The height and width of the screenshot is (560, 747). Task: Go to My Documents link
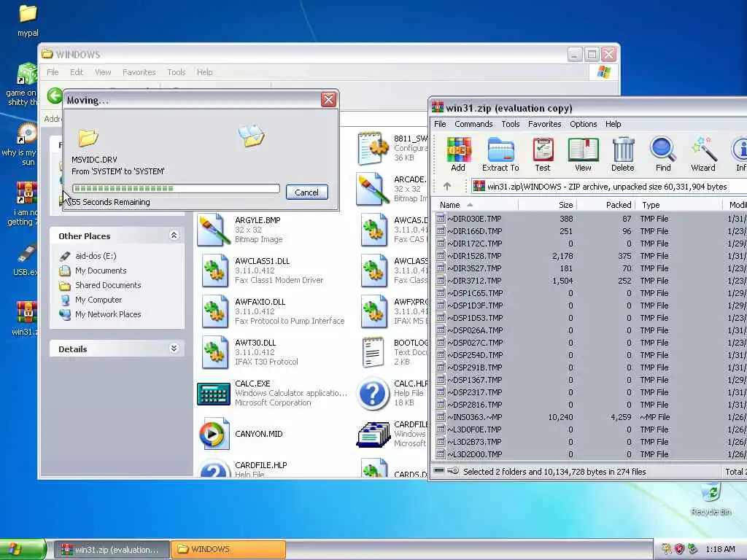tap(101, 271)
